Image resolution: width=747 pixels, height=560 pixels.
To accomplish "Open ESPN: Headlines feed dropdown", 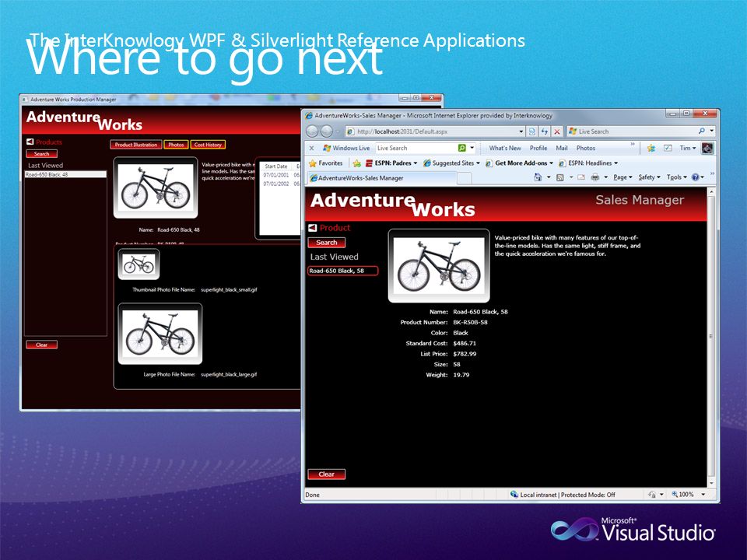I will [x=588, y=163].
